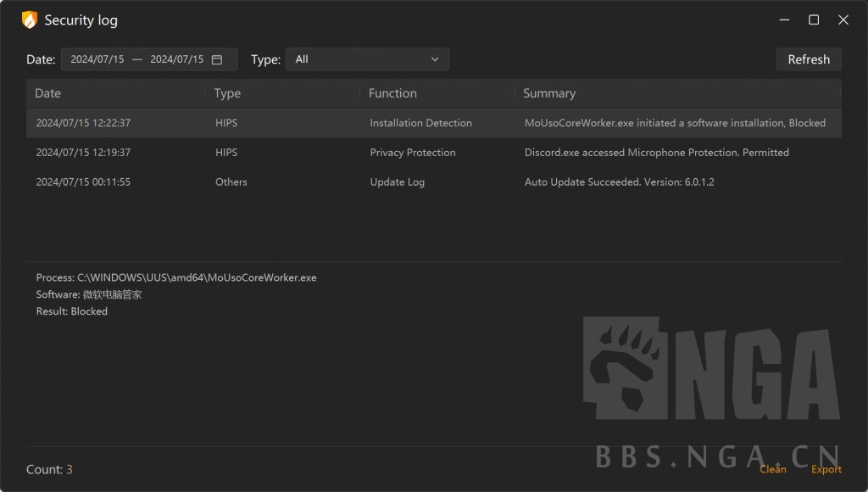Select the Installation Detection log entry
The height and width of the screenshot is (492, 868).
[x=420, y=123]
